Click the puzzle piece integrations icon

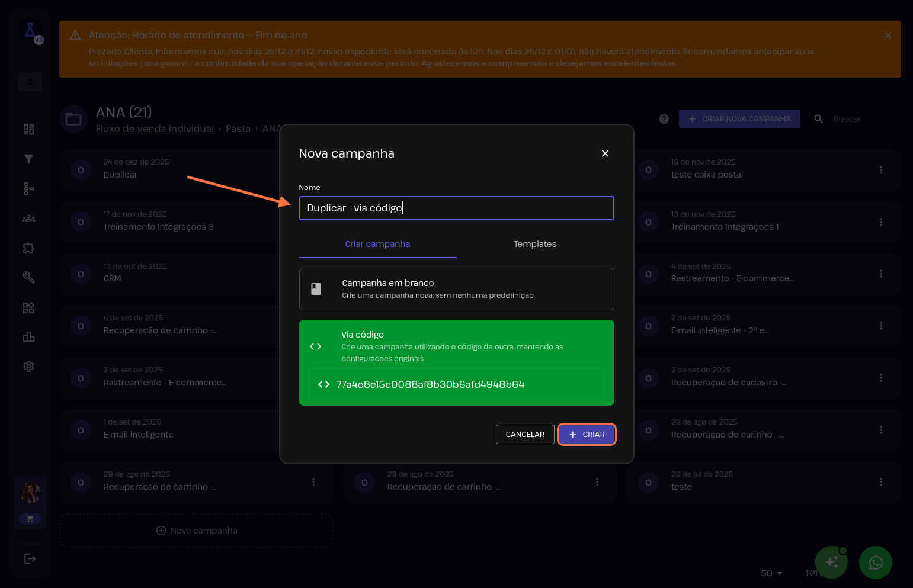[28, 248]
